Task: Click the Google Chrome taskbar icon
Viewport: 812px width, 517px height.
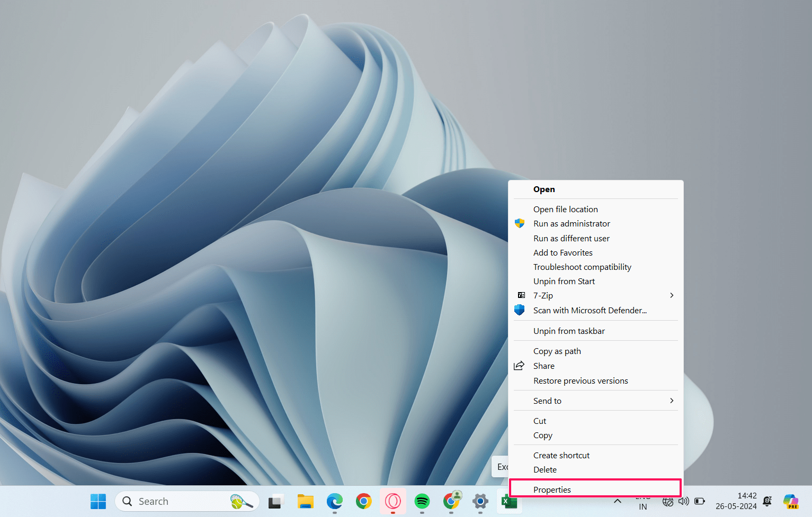Action: pyautogui.click(x=364, y=501)
